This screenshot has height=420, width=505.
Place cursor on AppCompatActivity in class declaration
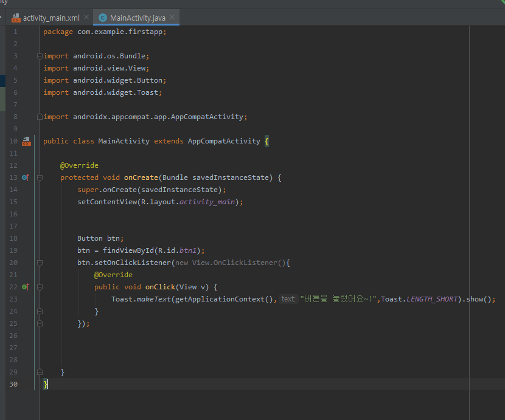(224, 141)
